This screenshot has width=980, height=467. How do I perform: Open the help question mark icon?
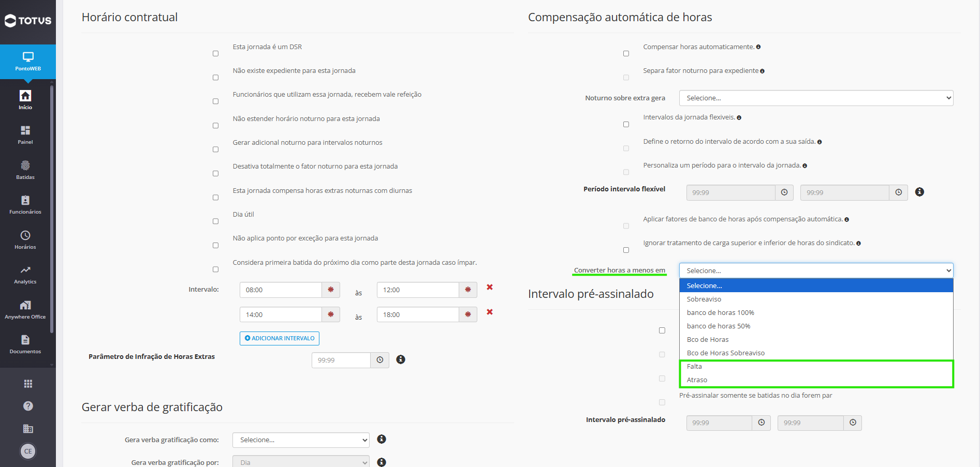[28, 406]
